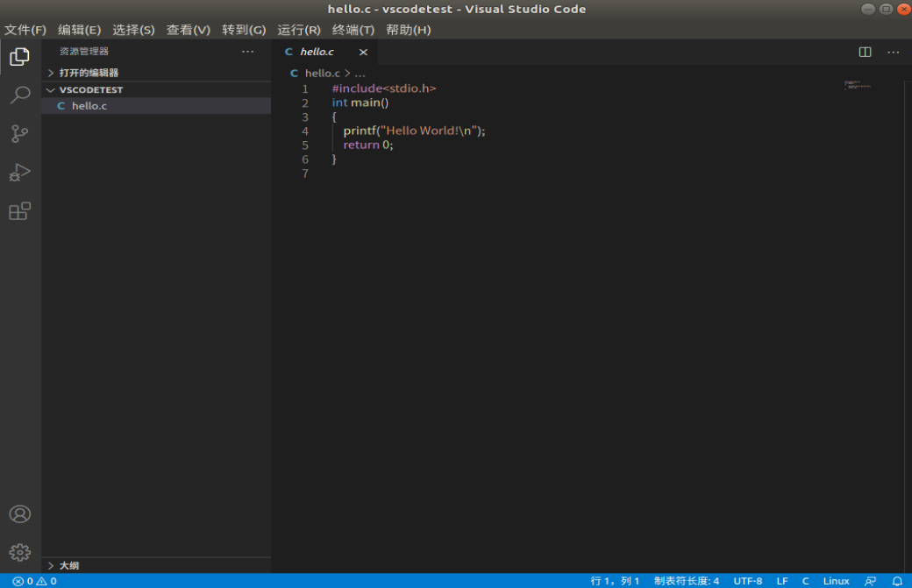Open the 运行(R) menu

tap(299, 30)
